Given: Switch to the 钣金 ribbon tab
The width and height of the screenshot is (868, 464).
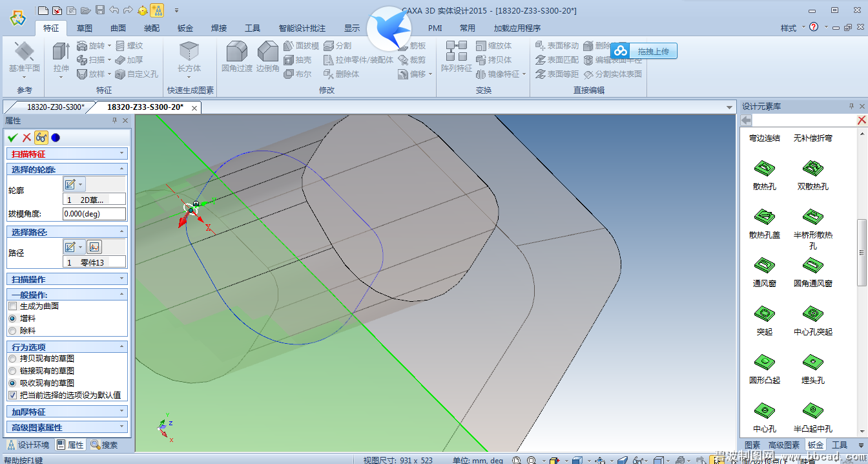Looking at the screenshot, I should click(x=185, y=28).
